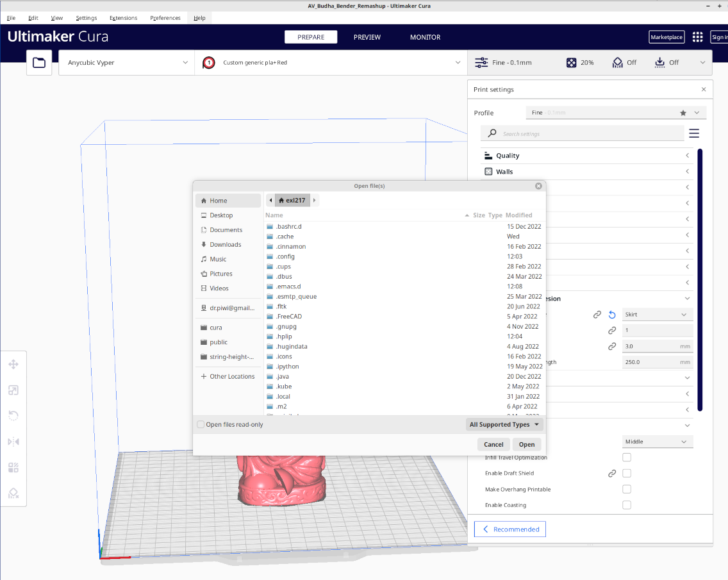Reset the Skirt setting with revert arrow

[612, 315]
